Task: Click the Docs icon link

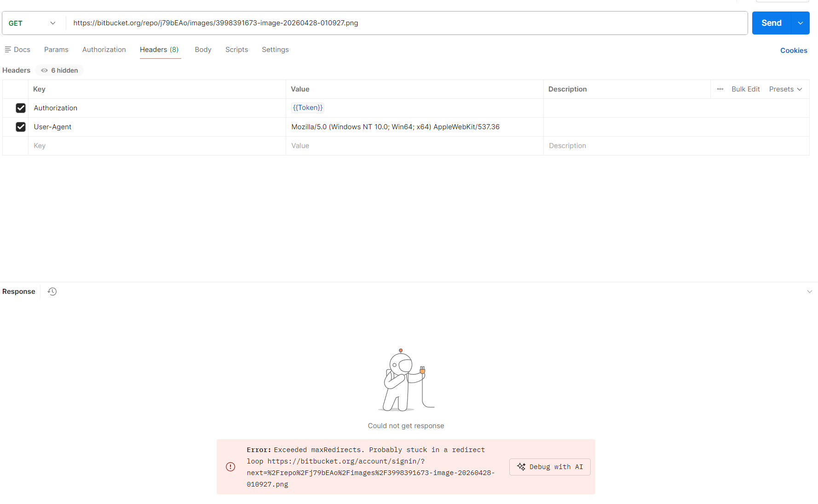Action: 17,50
